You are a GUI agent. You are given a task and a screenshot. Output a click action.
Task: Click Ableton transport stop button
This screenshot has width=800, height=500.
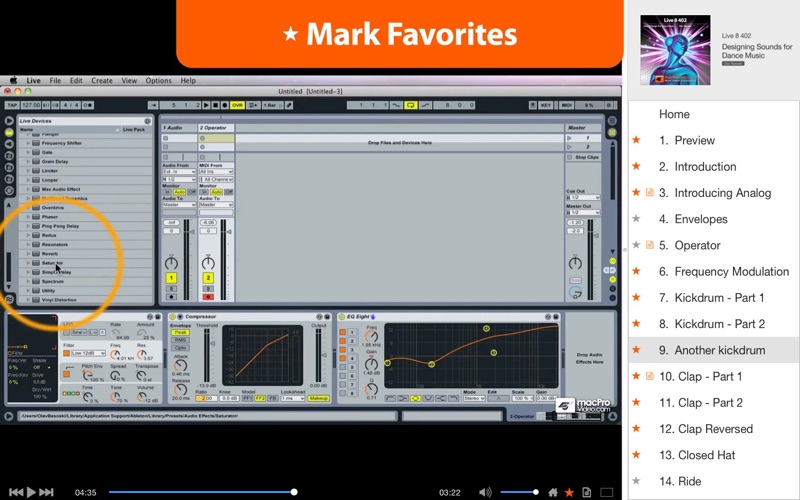pos(215,105)
